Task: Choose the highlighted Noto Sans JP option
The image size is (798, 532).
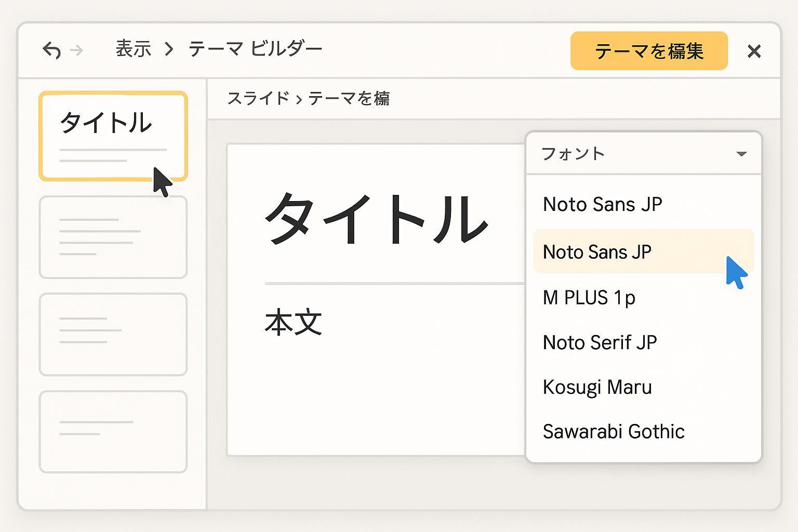Action: click(x=597, y=252)
